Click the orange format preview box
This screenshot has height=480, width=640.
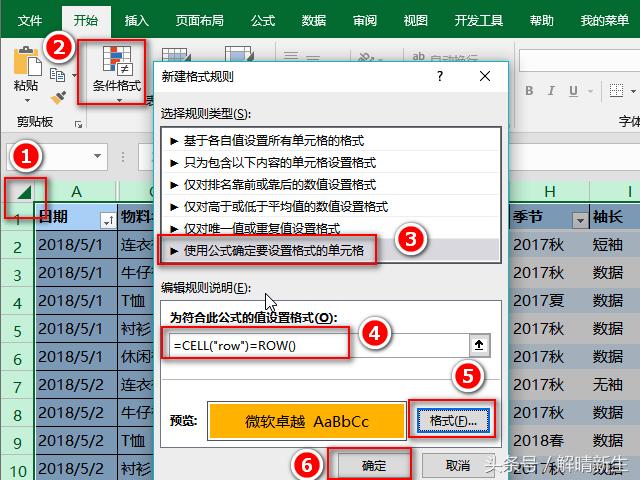pos(307,421)
